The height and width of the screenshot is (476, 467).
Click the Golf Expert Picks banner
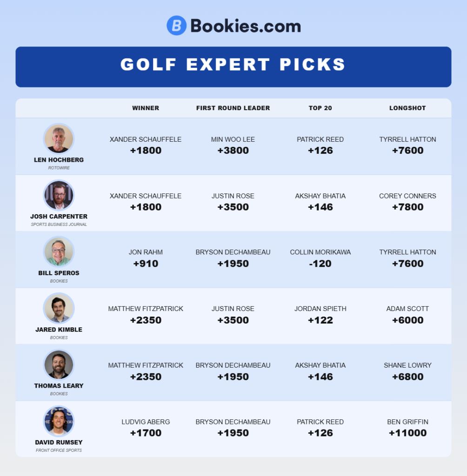click(233, 66)
